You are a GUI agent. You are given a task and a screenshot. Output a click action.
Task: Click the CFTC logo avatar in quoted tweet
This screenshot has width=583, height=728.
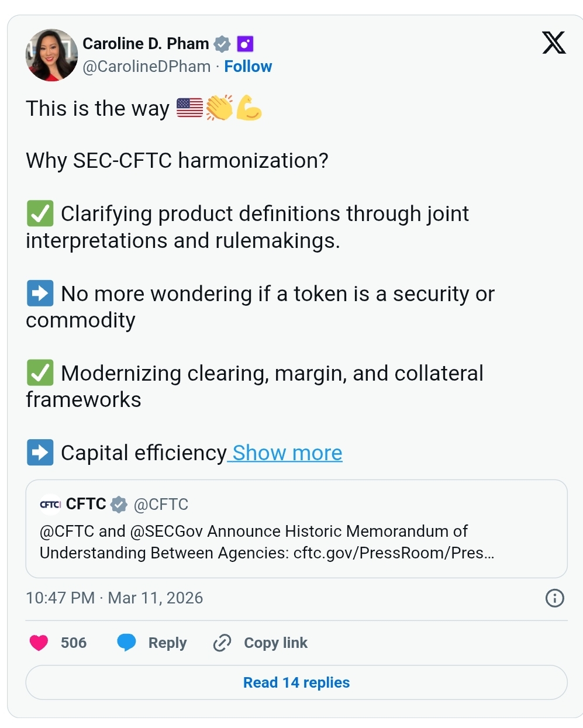coord(50,504)
